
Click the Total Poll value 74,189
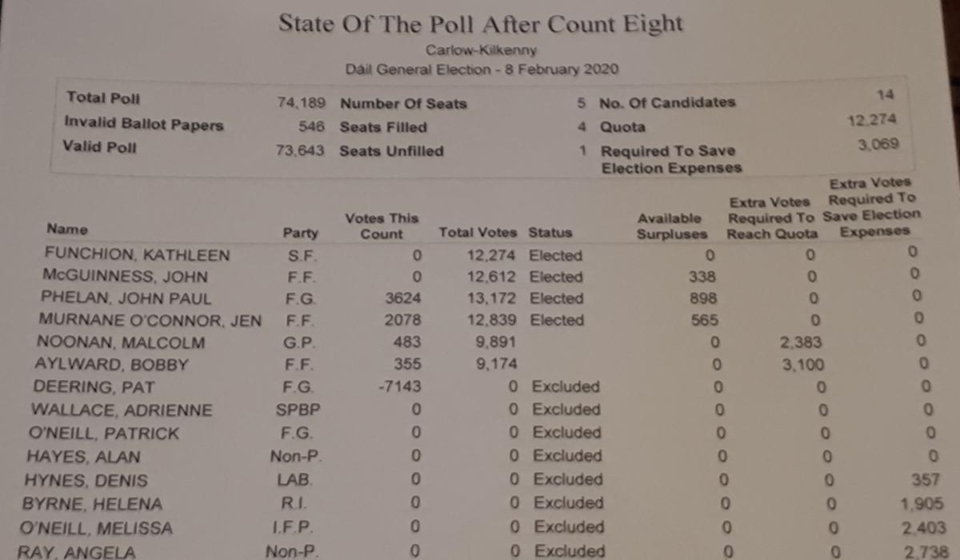pos(300,102)
